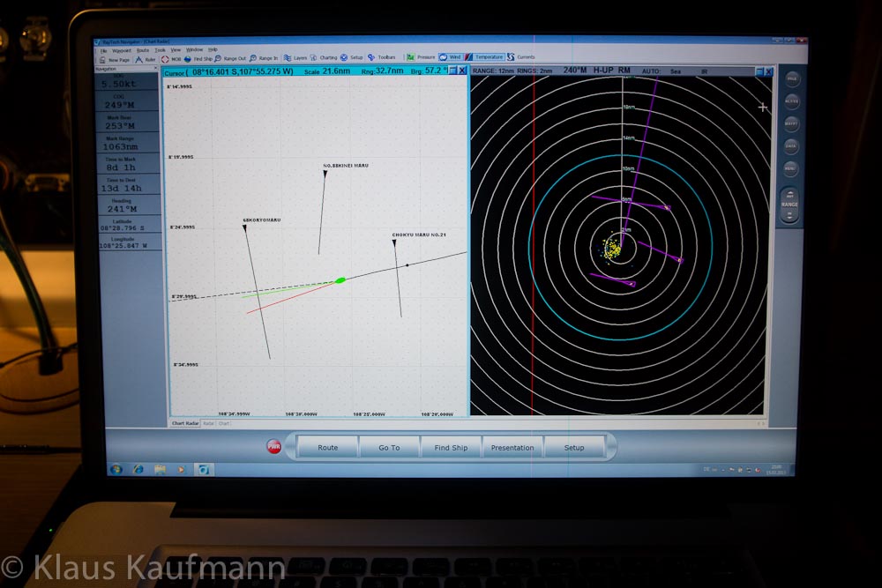This screenshot has width=882, height=588.
Task: Activate the MOB man-overboard icon
Action: (165, 59)
